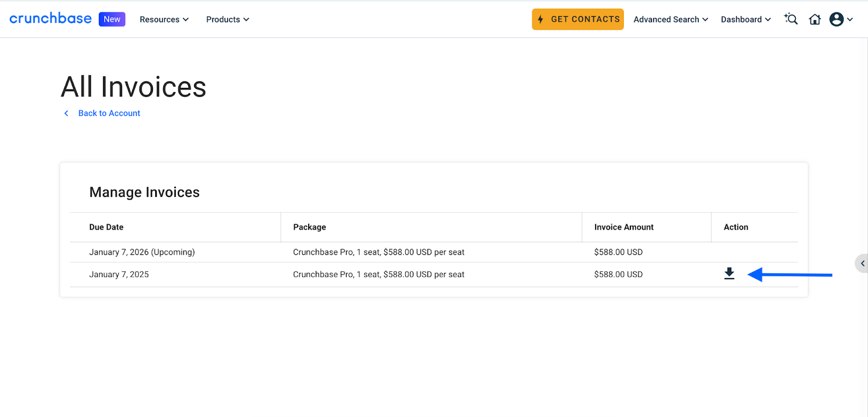Click the New badge beside the logo
The width and height of the screenshot is (868, 417).
[112, 20]
